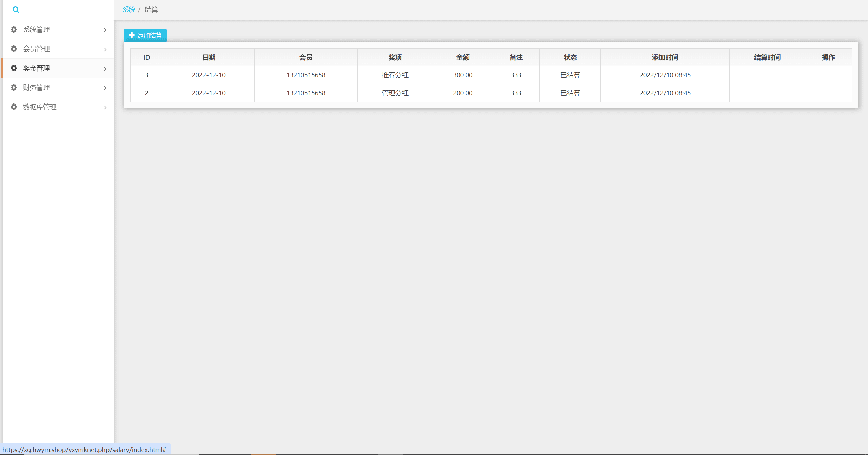The image size is (868, 455).
Task: Click gear icon beside 会员管理
Action: pos(14,49)
